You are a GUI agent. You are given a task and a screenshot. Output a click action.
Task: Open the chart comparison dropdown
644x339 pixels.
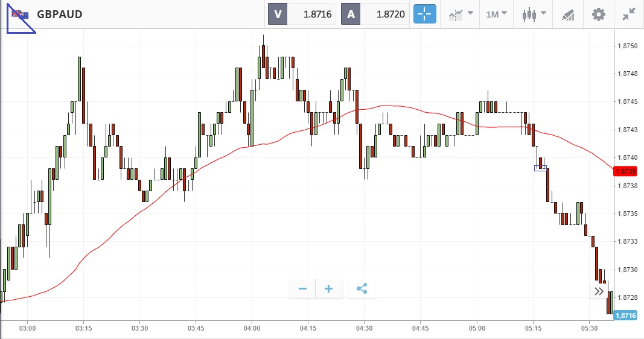460,14
